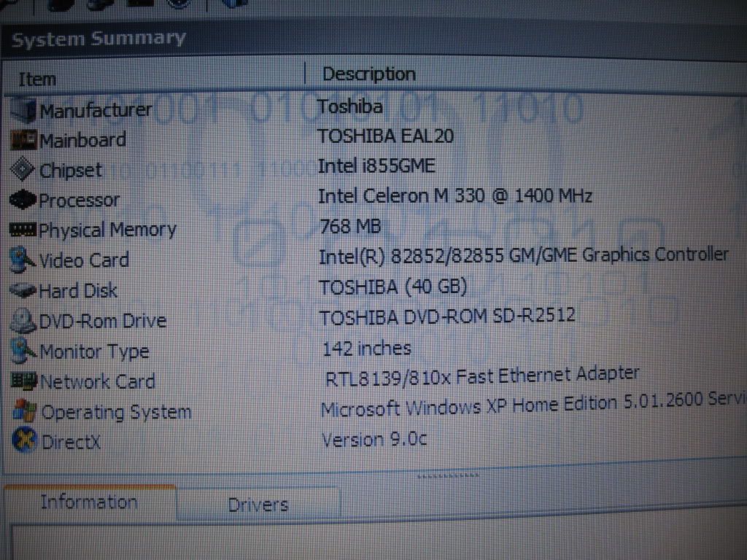Viewport: 747px width, 560px height.
Task: Click the Manufacturer row icon
Action: tap(23, 110)
